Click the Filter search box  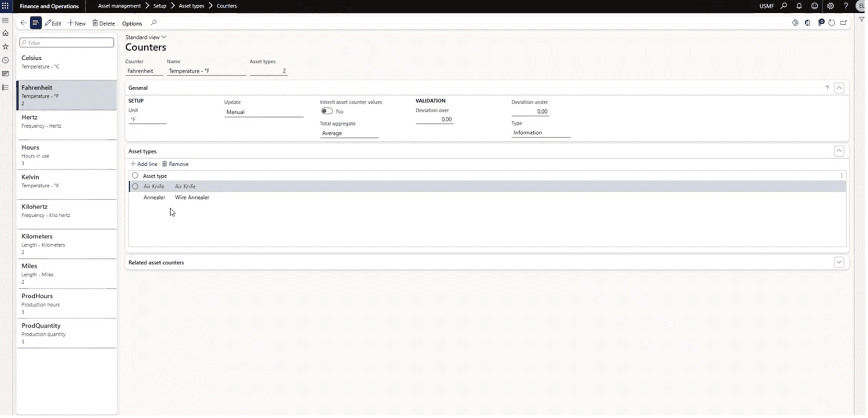point(67,43)
